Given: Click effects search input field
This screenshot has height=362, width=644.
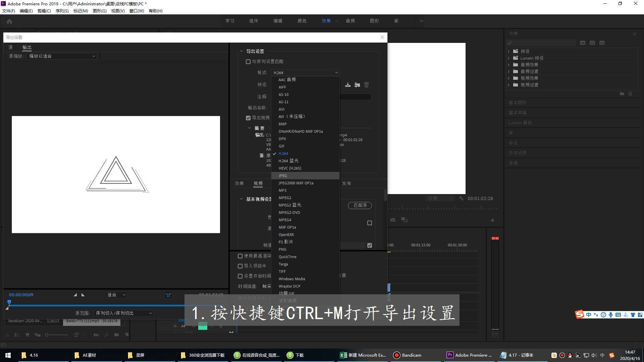Looking at the screenshot, I should pyautogui.click(x=541, y=43).
